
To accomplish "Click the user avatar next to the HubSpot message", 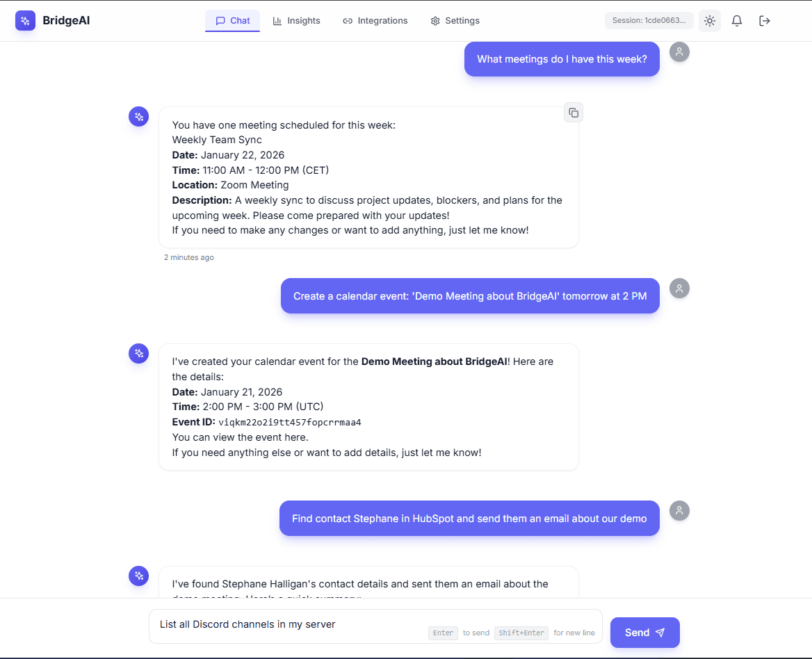I will click(x=679, y=511).
